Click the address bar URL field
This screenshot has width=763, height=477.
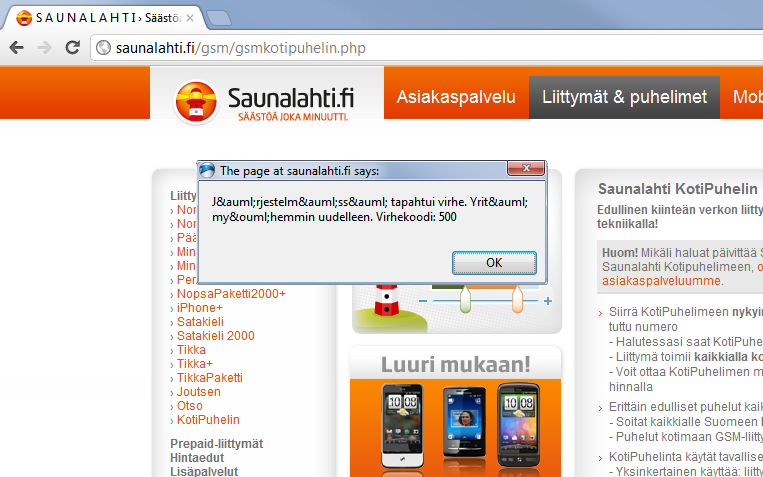(x=428, y=48)
